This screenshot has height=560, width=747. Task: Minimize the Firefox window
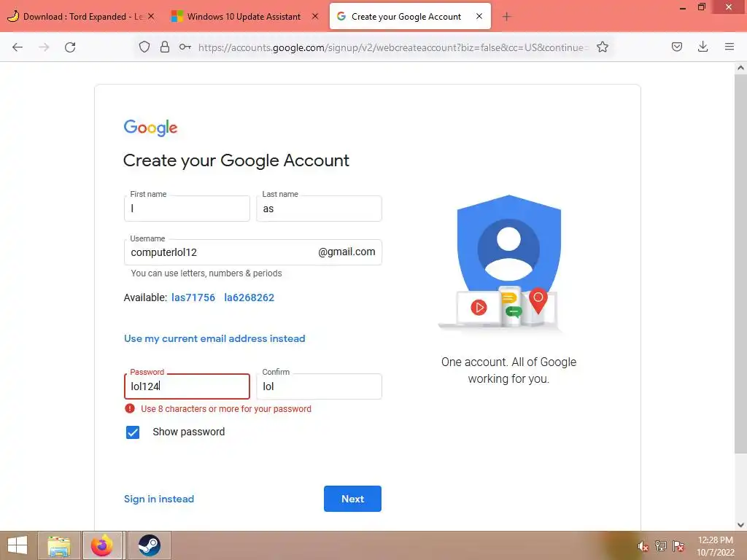tap(683, 7)
